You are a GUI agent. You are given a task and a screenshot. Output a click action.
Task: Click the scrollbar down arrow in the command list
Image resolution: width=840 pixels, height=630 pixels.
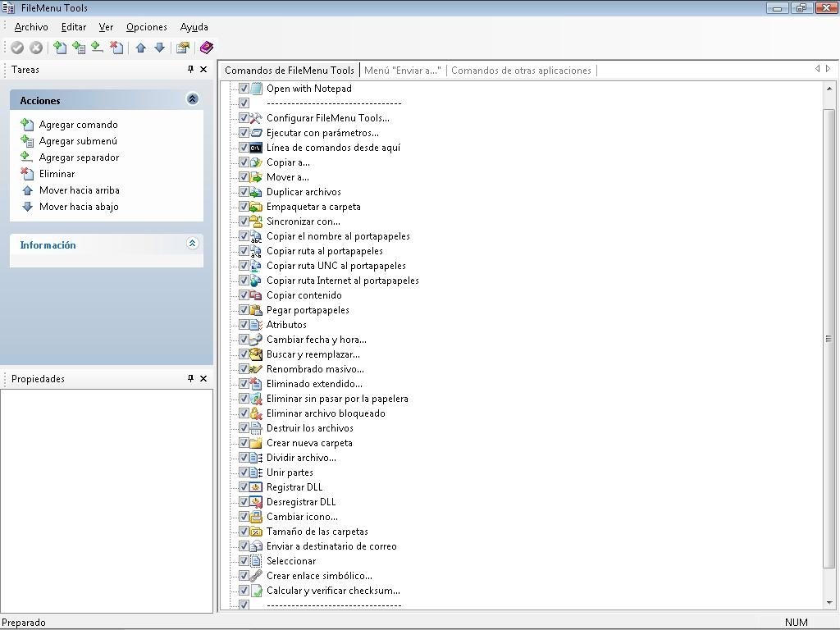829,602
